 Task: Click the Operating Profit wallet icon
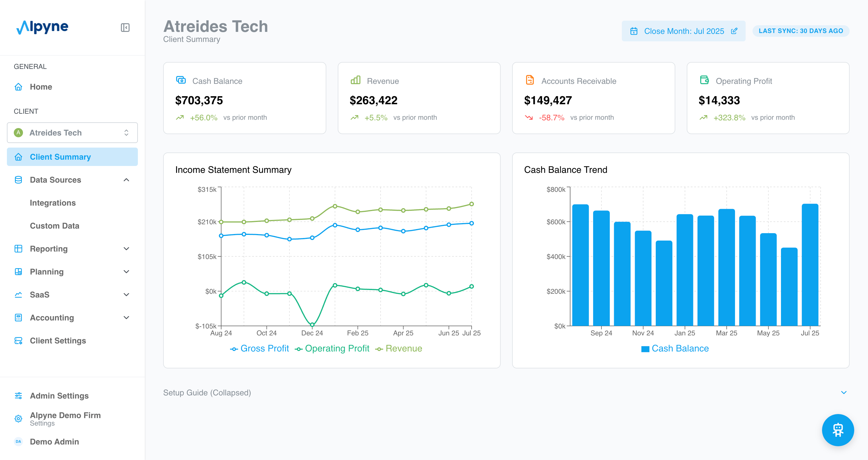pos(704,80)
